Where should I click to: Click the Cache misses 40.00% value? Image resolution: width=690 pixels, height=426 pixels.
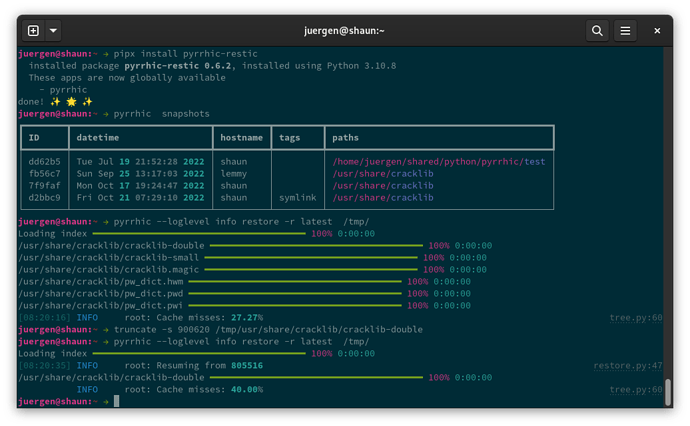click(247, 389)
